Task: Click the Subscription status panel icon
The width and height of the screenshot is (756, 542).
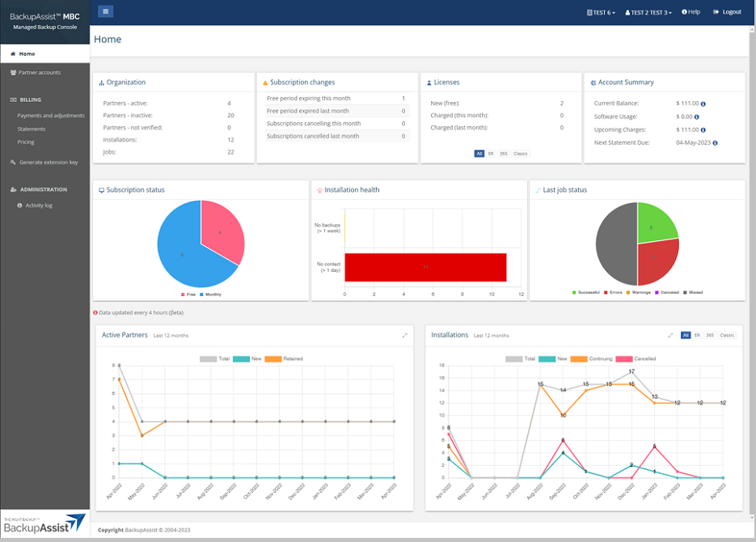Action: [x=102, y=190]
